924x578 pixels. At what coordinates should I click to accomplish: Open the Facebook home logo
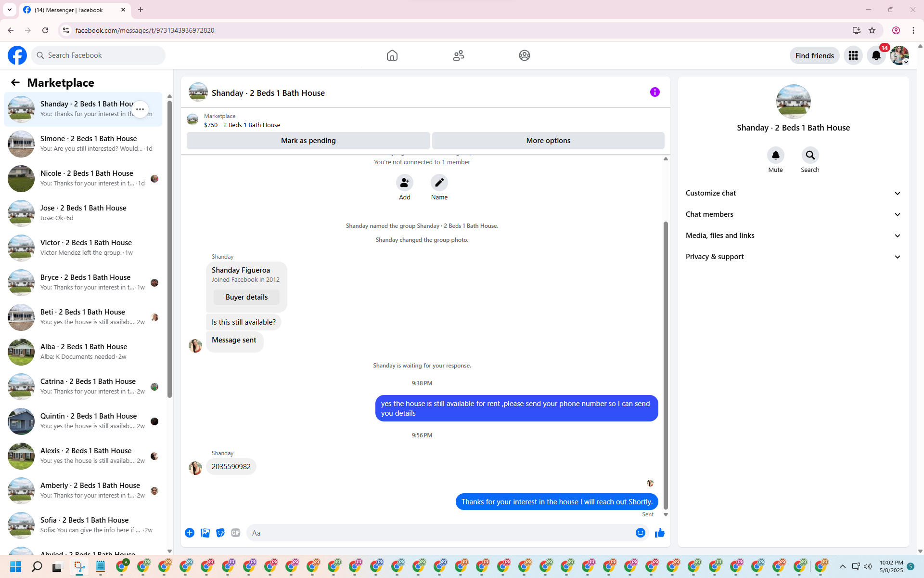tap(17, 55)
